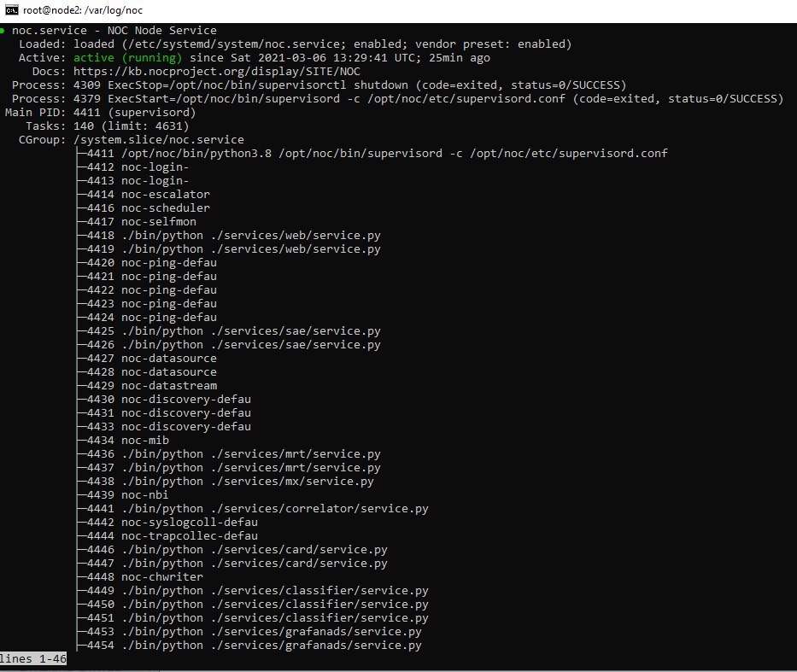Image resolution: width=797 pixels, height=672 pixels.
Task: Select process 4411 python3.8 supervisord row
Action: point(372,154)
